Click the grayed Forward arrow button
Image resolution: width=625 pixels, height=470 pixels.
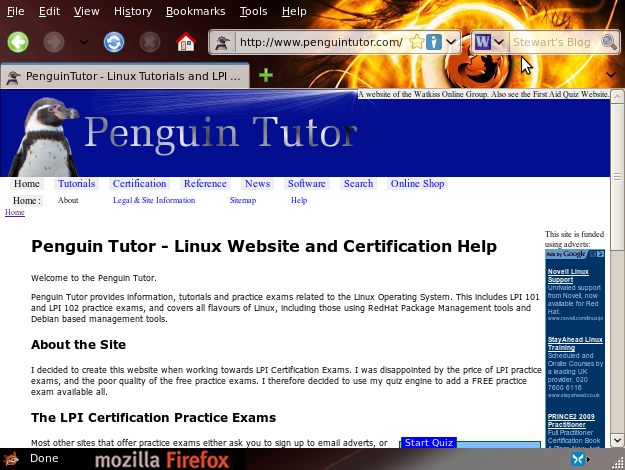[54, 42]
